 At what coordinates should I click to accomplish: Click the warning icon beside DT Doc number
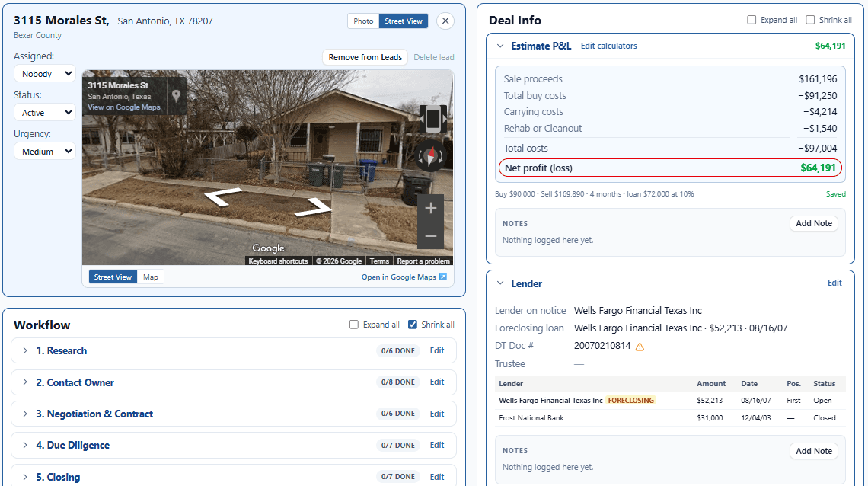coord(640,347)
